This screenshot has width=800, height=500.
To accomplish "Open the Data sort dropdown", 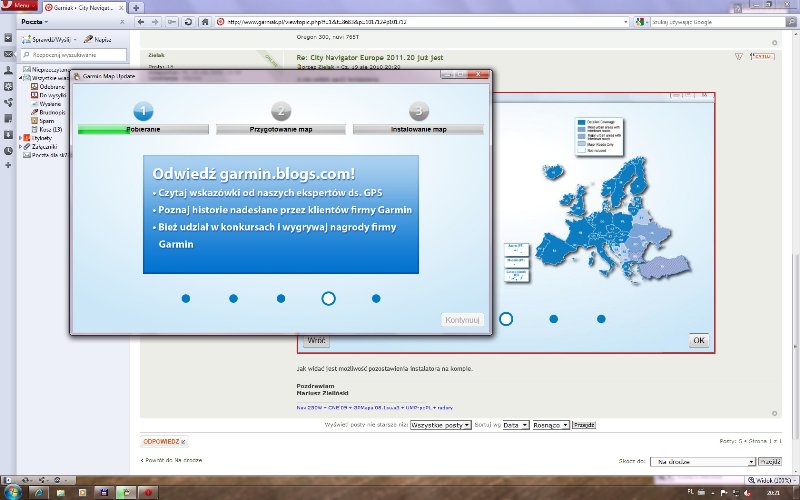I will [x=516, y=425].
